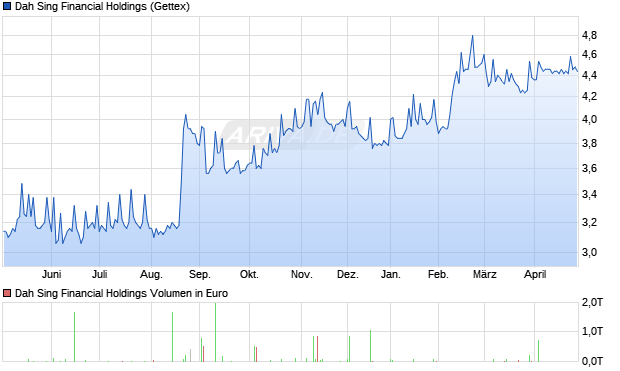The width and height of the screenshot is (620, 371).
Task: Click the 'Dah Sing Financial Holdings (Gettex)' title
Action: coord(102,7)
